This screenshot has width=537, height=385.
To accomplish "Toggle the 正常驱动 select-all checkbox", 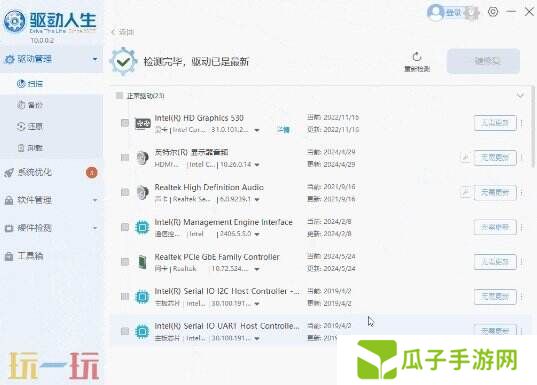I will 119,96.
